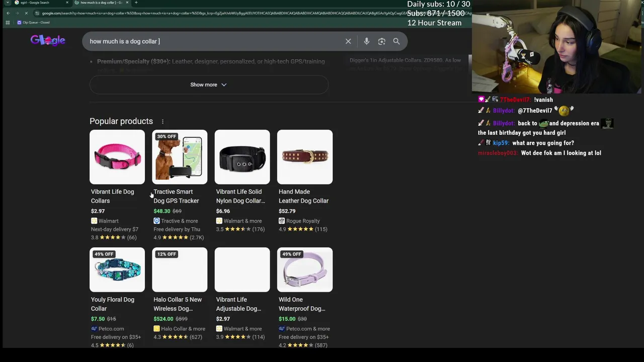The image size is (644, 362).
Task: Open Vibrant Life Solid Nylon Dog Collar link
Action: click(240, 196)
